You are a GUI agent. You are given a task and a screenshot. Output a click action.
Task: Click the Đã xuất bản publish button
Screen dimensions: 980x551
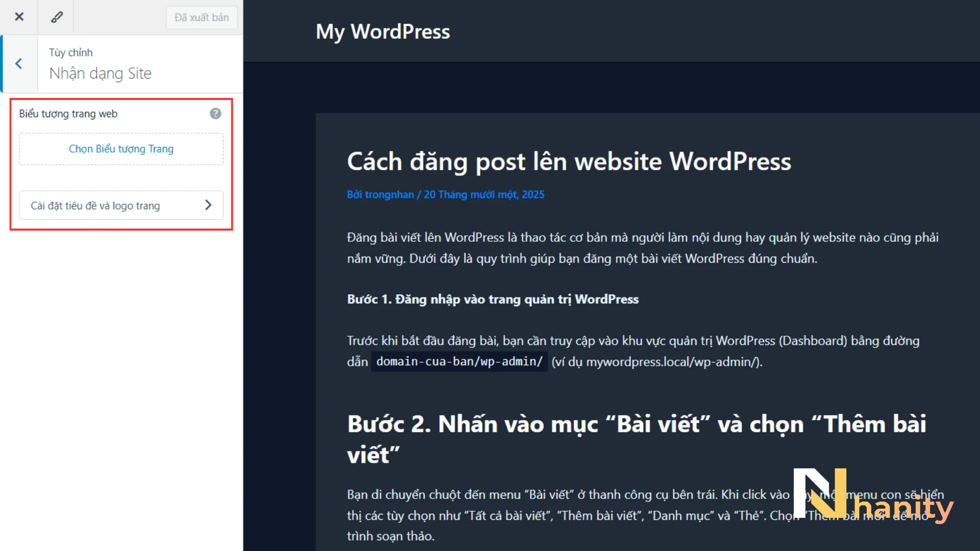202,17
